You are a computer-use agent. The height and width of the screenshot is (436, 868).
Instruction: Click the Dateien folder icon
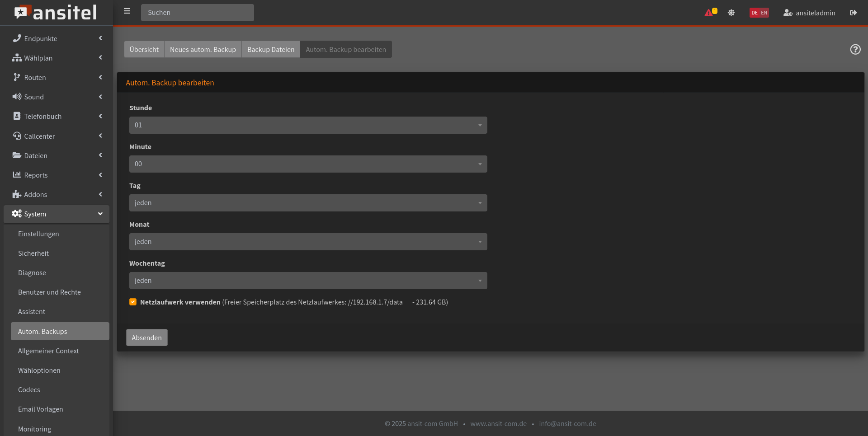coord(17,155)
